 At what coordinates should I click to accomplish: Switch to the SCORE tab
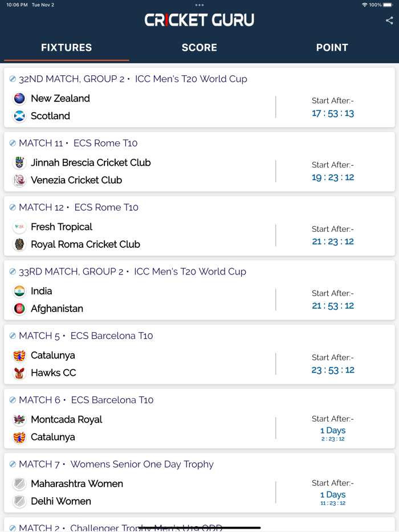(199, 48)
